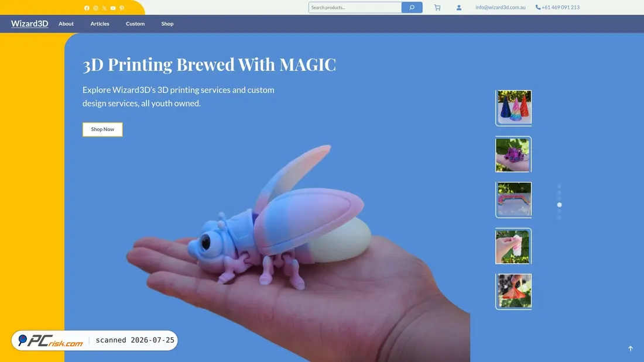Click the magnifier search button

[x=412, y=8]
